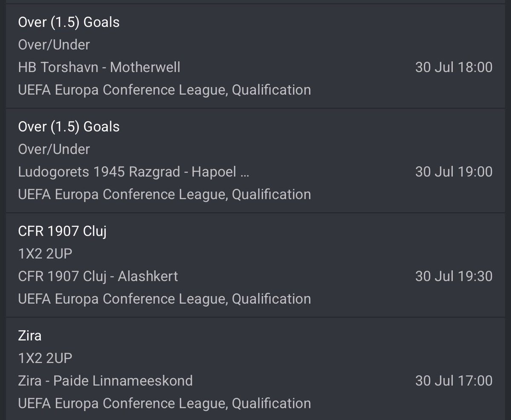This screenshot has height=420, width=511.
Task: Open the Ludogorets 1945 Razgrad - Hapoel match
Action: point(134,172)
